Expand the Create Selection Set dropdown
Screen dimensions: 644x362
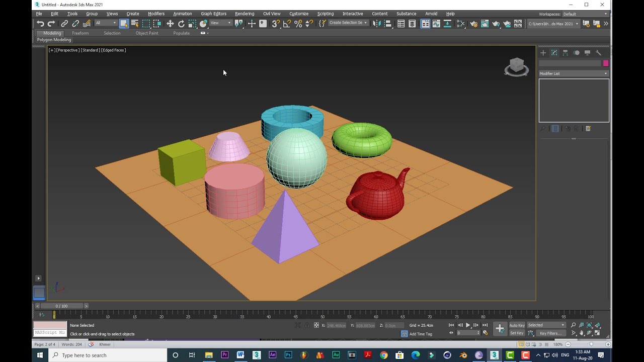[348, 23]
